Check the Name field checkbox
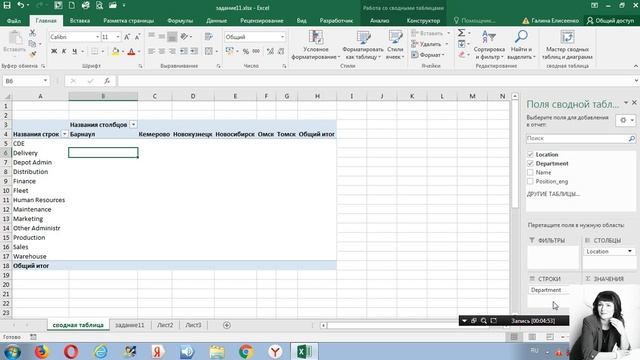 (530, 173)
